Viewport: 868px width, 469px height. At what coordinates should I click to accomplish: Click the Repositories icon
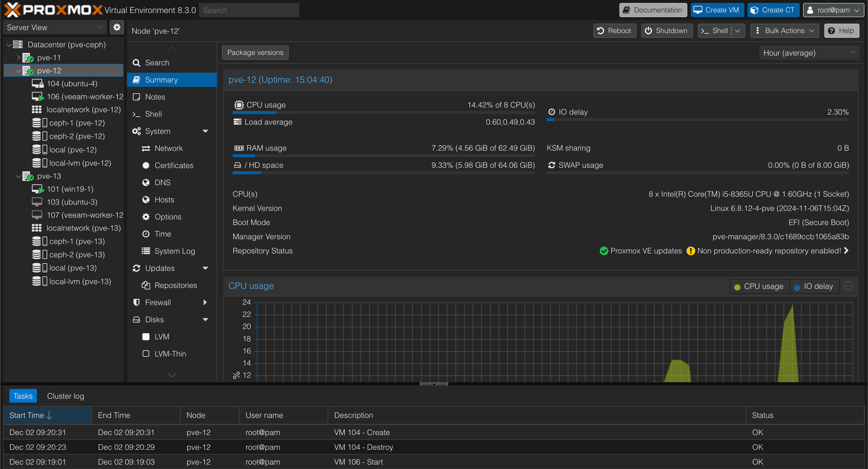point(146,286)
